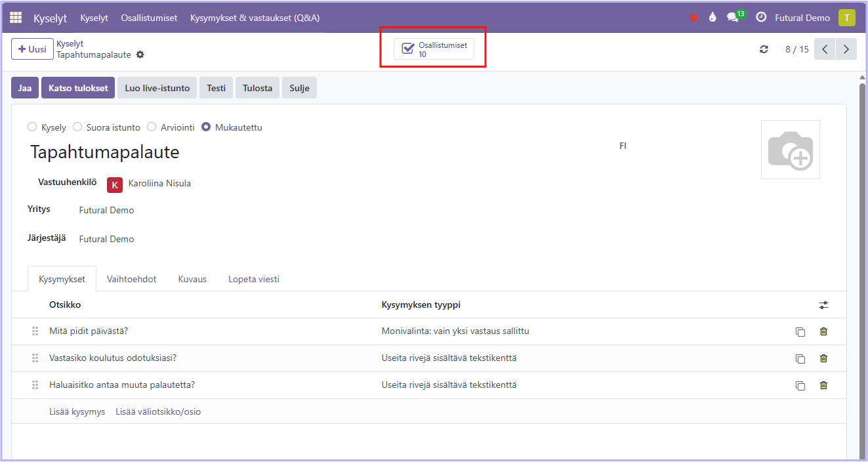868x462 pixels.
Task: Click the camera image upload placeholder
Action: [790, 150]
